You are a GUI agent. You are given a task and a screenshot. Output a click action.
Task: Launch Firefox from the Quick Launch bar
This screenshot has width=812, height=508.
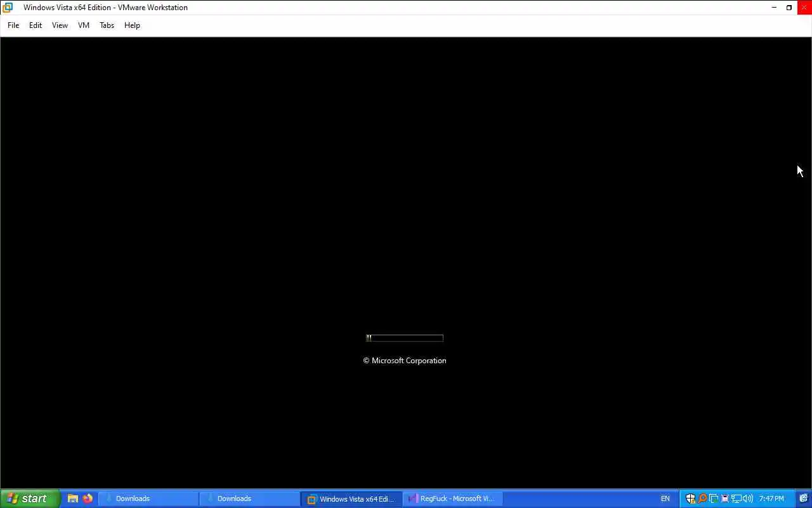[88, 498]
